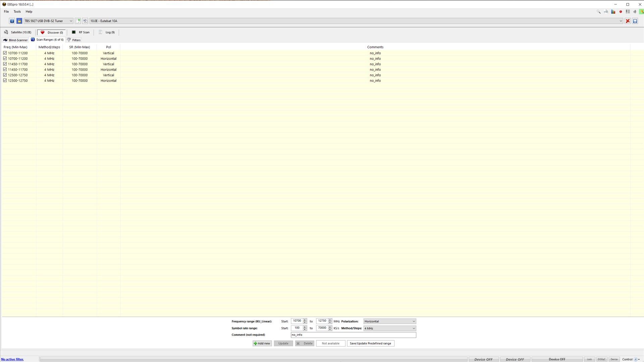This screenshot has height=362, width=644.
Task: Click the Add new button
Action: coord(262,343)
